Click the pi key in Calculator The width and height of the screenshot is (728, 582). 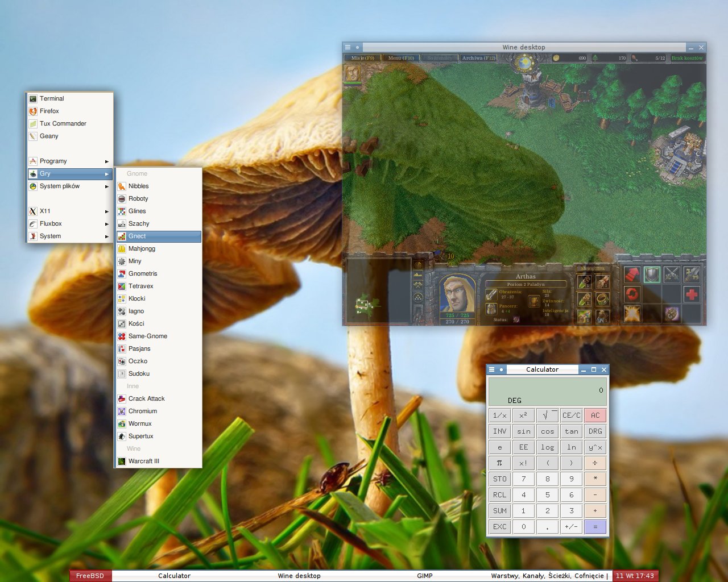499,463
